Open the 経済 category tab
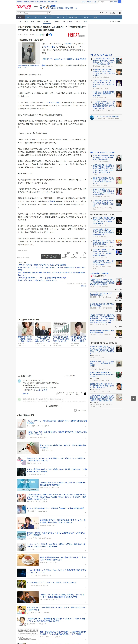Image resolution: width=138 pixels, height=644 pixels. pyautogui.click(x=39, y=21)
